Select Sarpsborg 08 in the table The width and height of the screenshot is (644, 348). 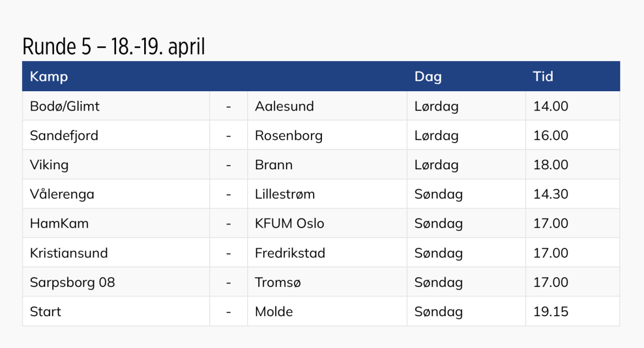tap(72, 283)
